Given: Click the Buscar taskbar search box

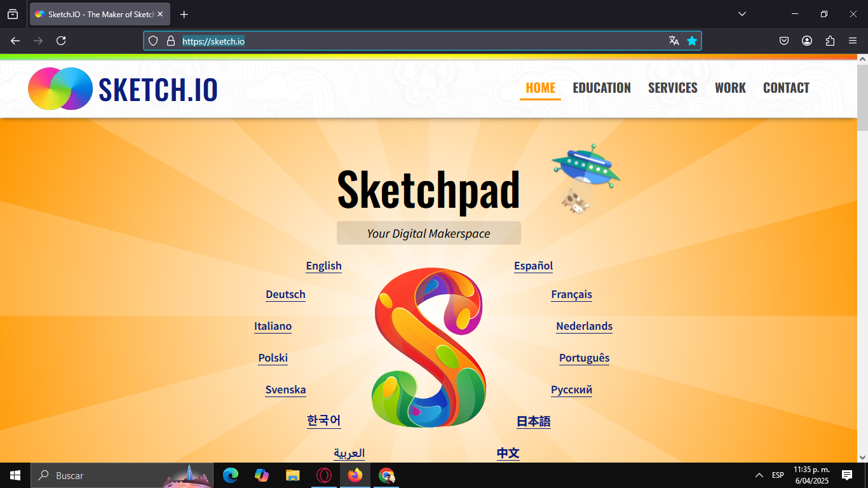Looking at the screenshot, I should pyautogui.click(x=122, y=475).
